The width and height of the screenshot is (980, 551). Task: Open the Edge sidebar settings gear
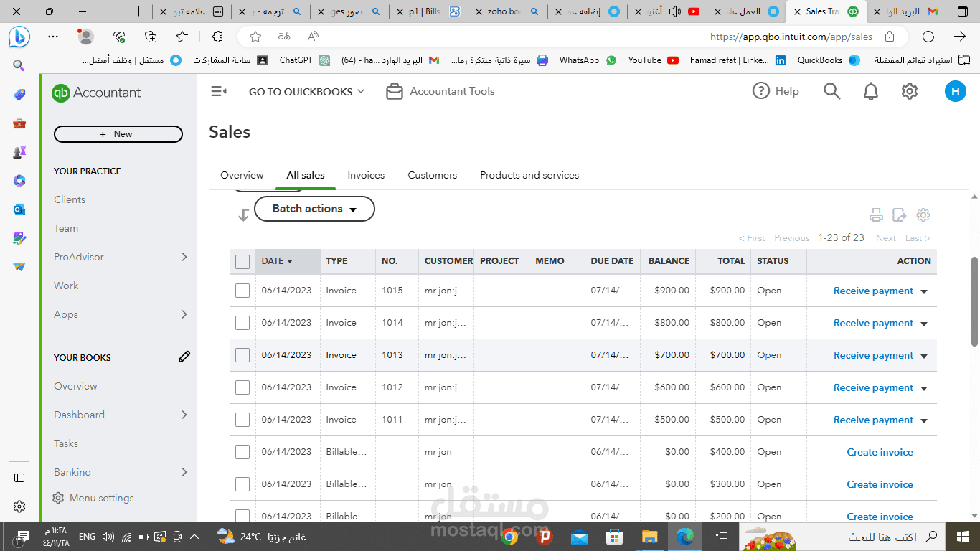[19, 507]
